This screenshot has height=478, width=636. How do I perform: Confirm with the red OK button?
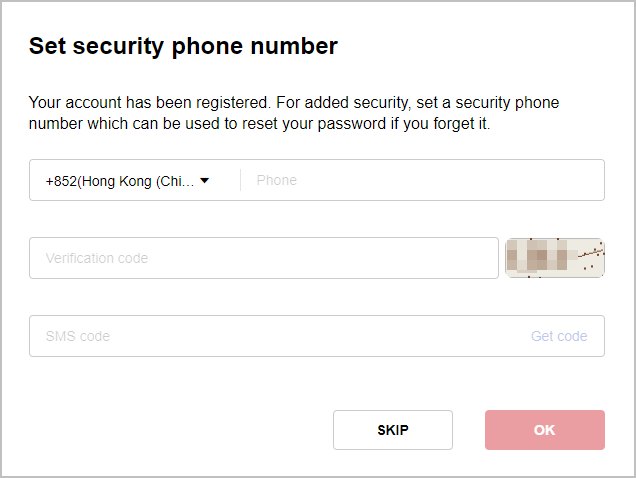545,430
